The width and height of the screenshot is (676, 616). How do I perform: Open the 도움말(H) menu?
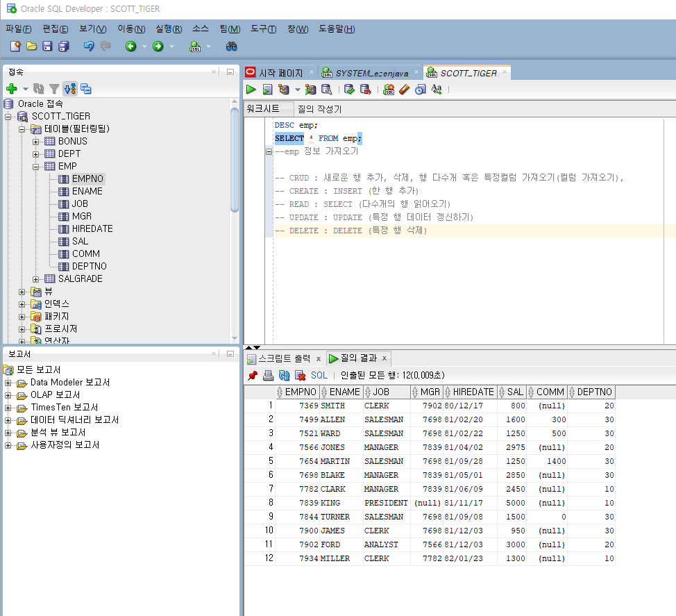point(337,29)
